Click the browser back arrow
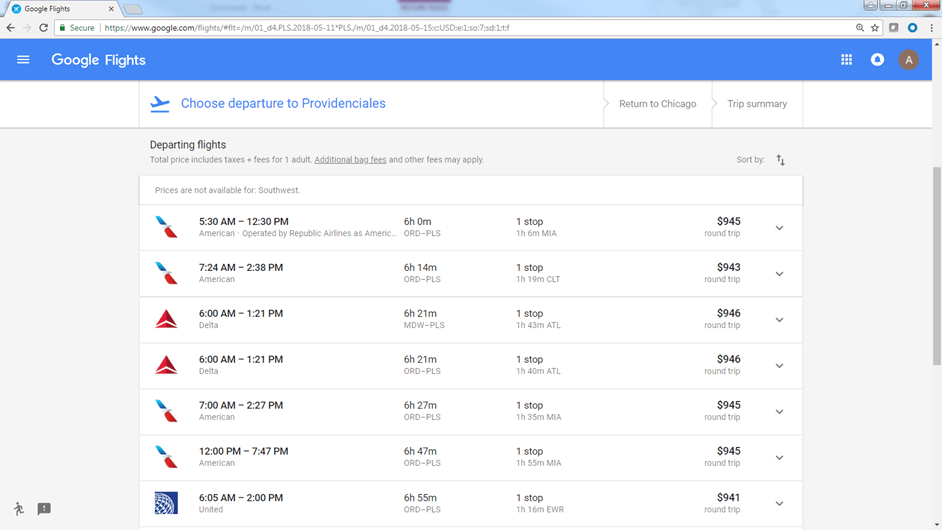Screen dimensions: 942x530 (x=10, y=28)
